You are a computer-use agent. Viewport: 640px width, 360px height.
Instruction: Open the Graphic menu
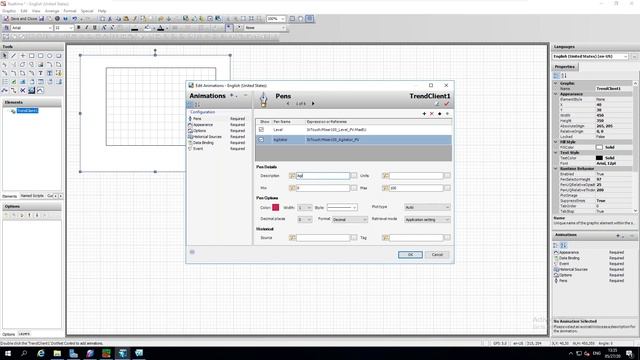click(9, 11)
